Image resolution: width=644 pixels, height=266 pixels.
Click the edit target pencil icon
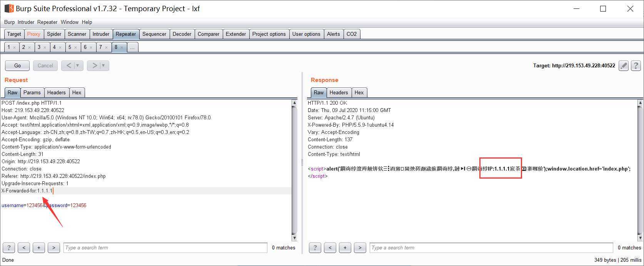pos(624,66)
